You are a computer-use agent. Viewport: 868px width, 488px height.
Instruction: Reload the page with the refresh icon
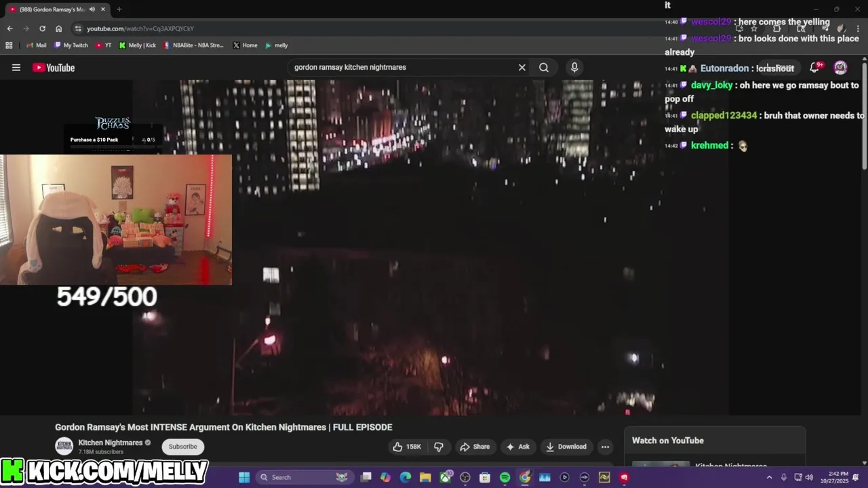point(42,28)
